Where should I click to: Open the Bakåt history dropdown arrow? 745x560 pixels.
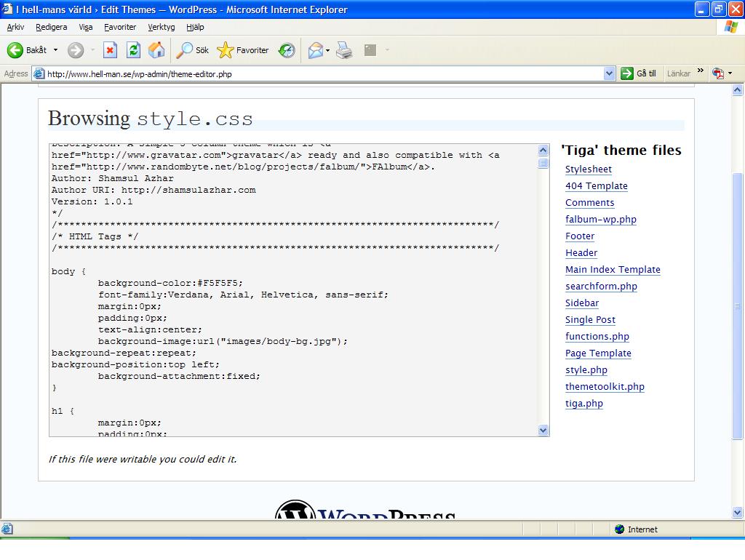pos(55,50)
